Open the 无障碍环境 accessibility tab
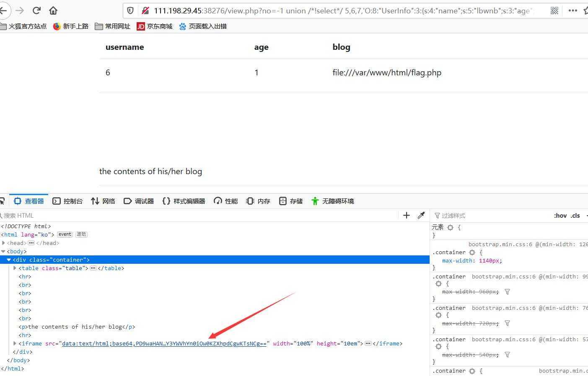Image resolution: width=588 pixels, height=376 pixels. pos(333,201)
